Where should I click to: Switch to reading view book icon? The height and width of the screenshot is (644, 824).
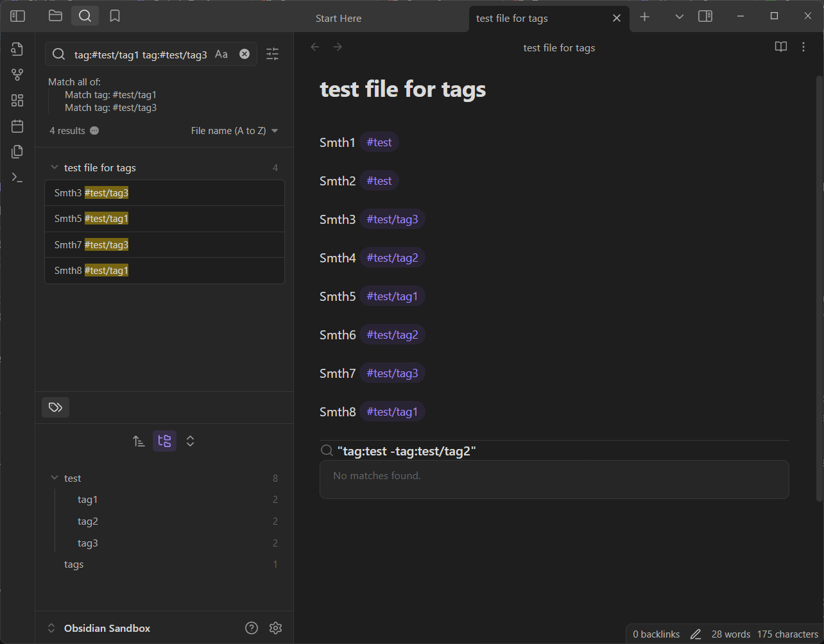click(x=781, y=47)
